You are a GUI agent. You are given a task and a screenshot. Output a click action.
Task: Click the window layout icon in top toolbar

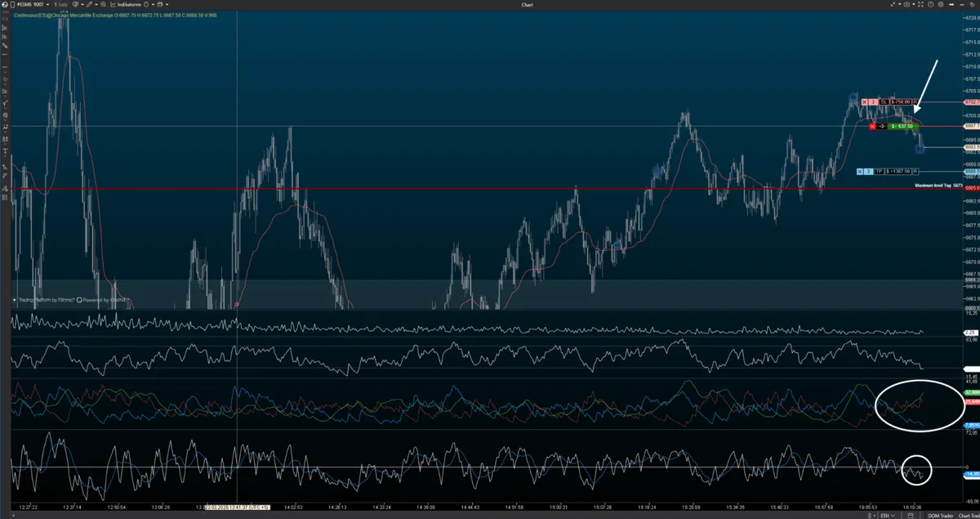click(160, 5)
